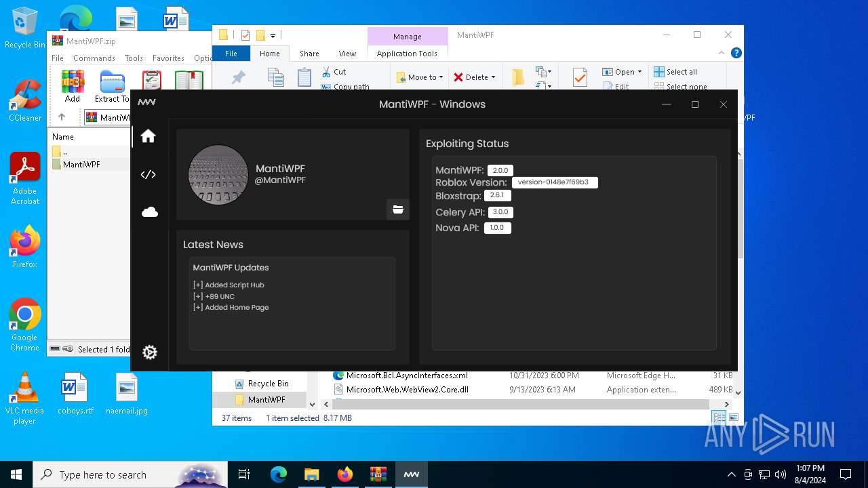Collapse the Explorer ribbon chevron

(x=723, y=53)
